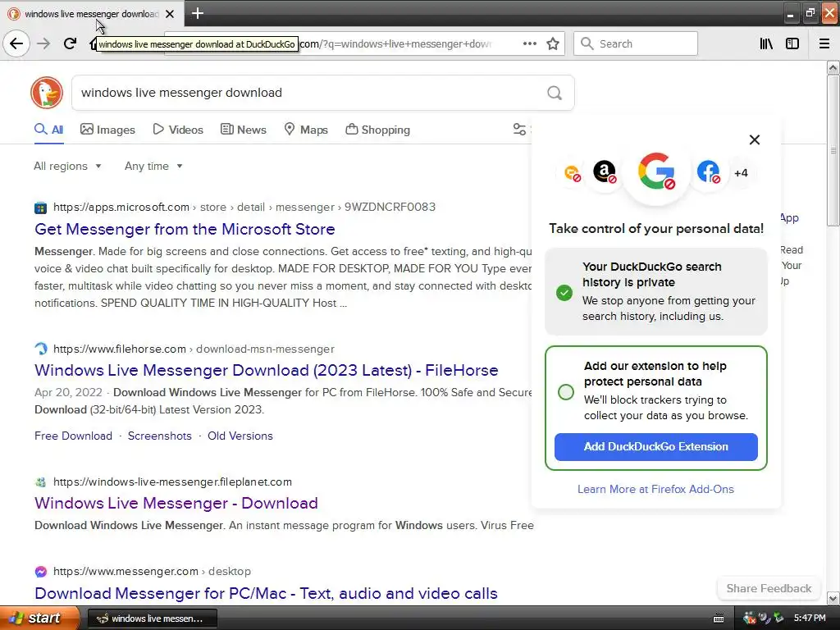840x630 pixels.
Task: Click the windows live messen... taskbar item
Action: point(152,619)
